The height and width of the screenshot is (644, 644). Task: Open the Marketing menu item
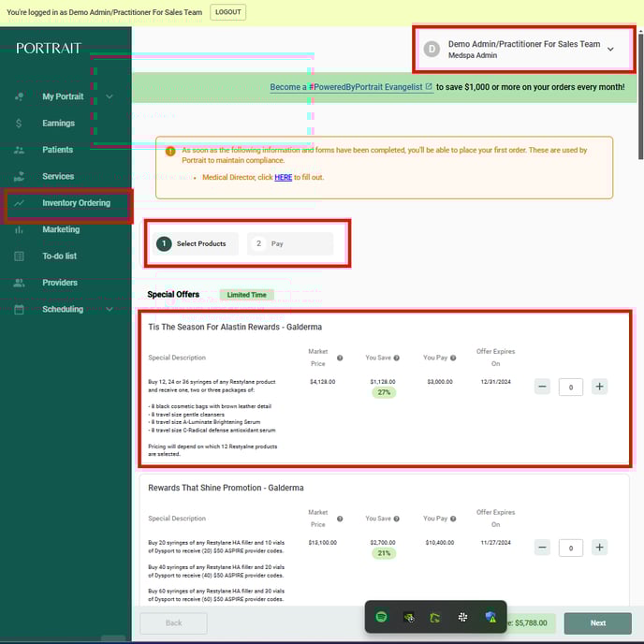click(x=61, y=229)
